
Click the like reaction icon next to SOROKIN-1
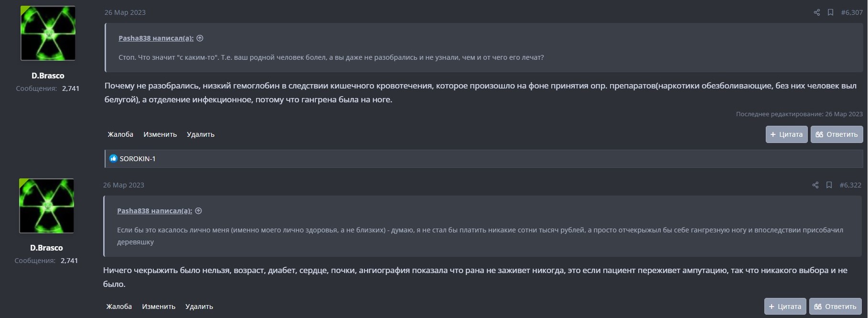coord(113,158)
